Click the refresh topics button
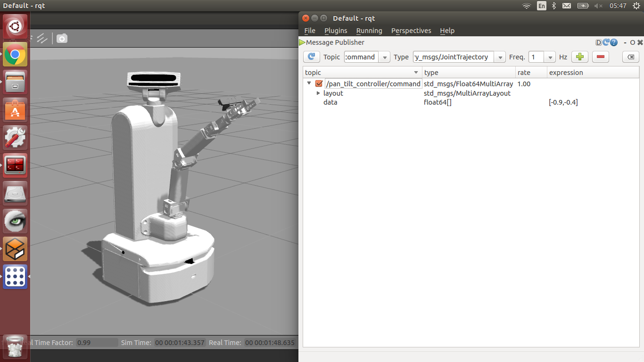The height and width of the screenshot is (362, 644). point(311,57)
